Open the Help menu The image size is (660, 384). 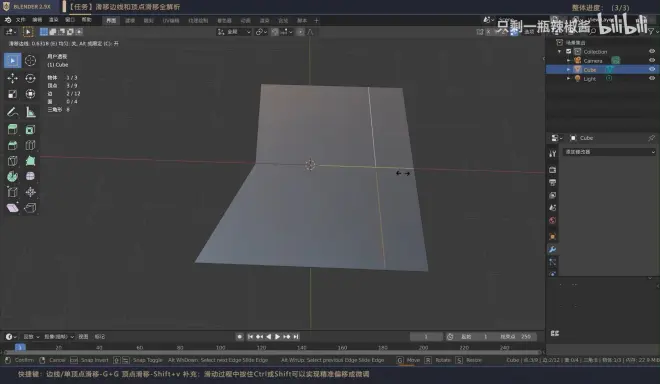click(86, 20)
